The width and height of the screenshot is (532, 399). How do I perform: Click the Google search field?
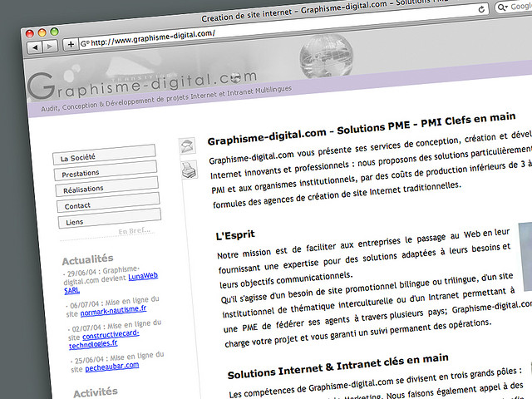click(x=513, y=7)
